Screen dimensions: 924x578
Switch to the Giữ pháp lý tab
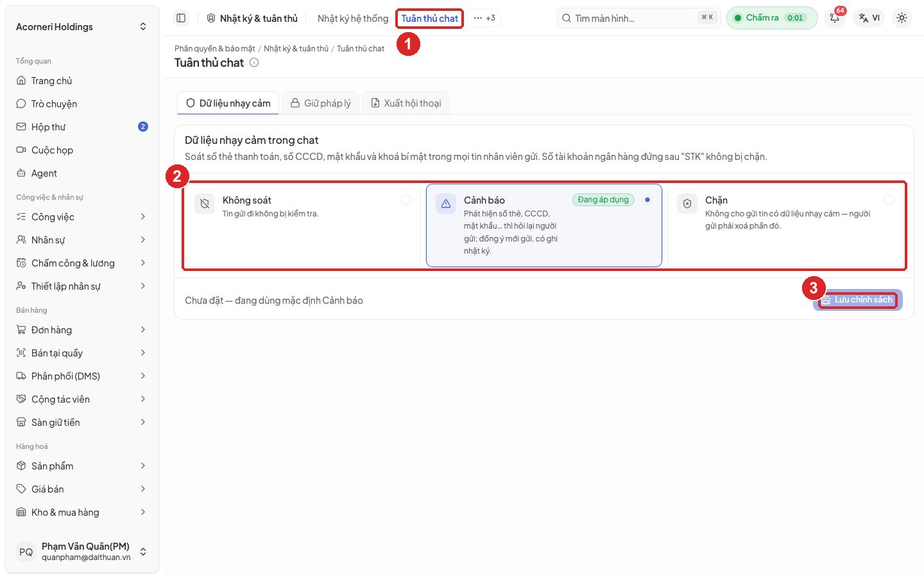pos(321,103)
